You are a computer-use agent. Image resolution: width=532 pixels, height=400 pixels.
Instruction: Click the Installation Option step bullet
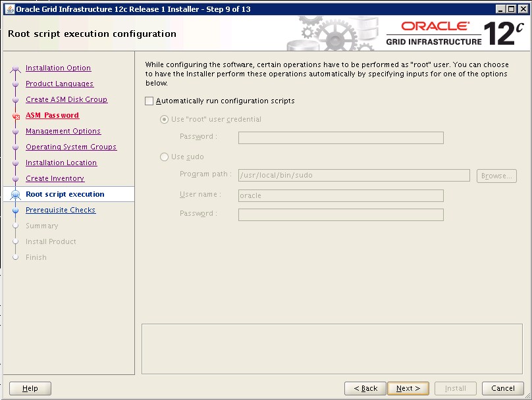coord(15,69)
